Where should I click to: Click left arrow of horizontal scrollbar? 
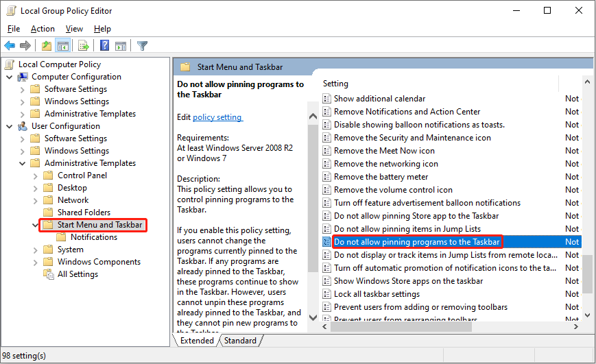(x=325, y=326)
